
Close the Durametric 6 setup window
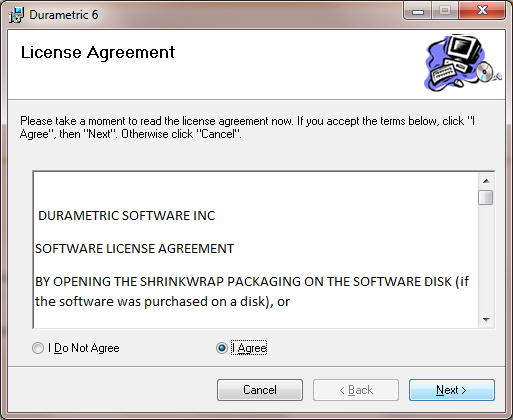coord(482,11)
